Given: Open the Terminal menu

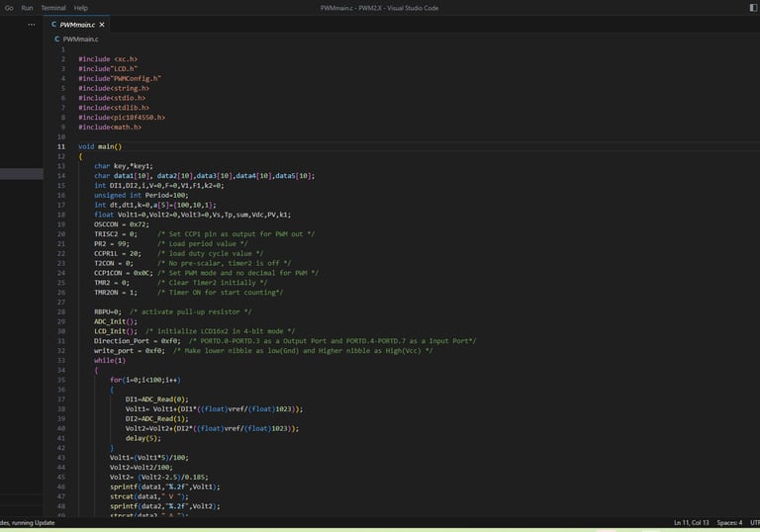Looking at the screenshot, I should [x=52, y=7].
